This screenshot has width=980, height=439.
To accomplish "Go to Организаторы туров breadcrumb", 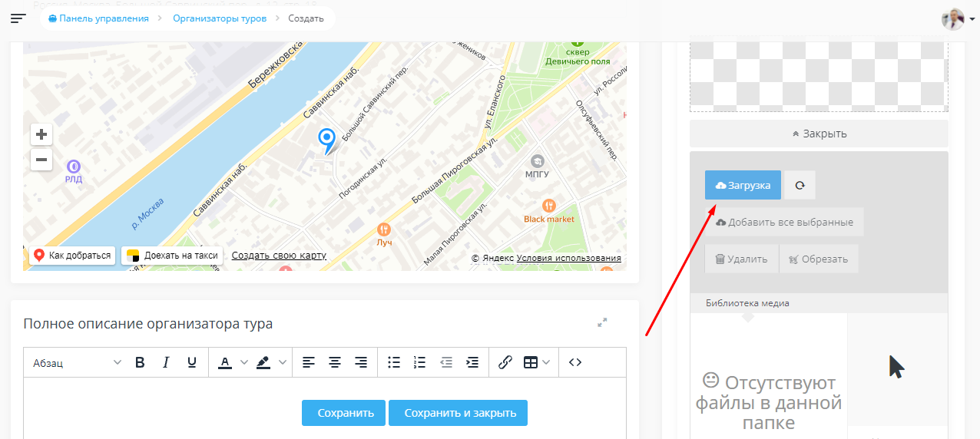I will click(x=220, y=18).
